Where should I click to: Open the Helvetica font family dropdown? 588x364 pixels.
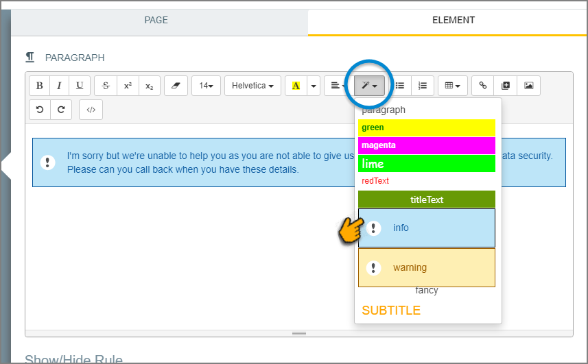click(x=252, y=86)
